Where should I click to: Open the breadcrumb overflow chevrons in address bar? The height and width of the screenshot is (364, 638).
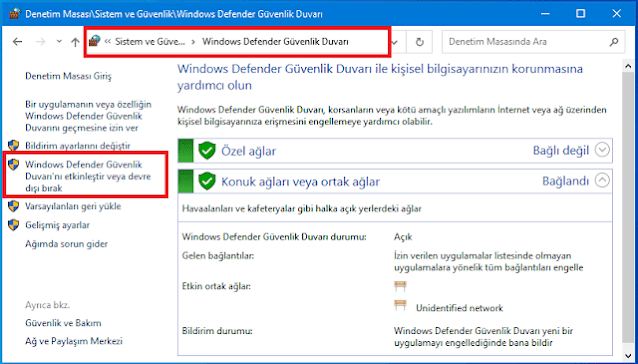(108, 41)
